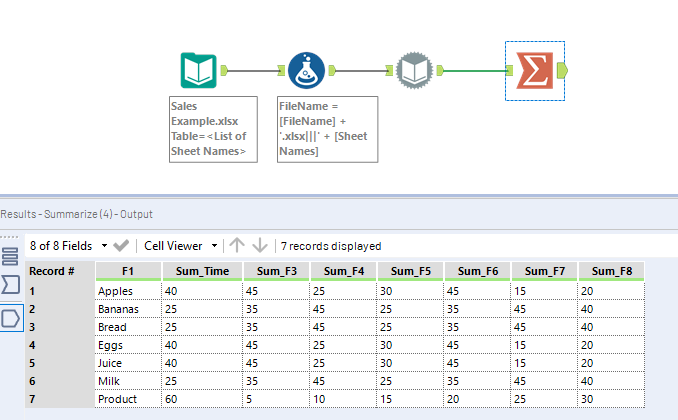Screen dimensions: 678x420
Task: Switch results to the input anchor view
Action: tap(10, 287)
